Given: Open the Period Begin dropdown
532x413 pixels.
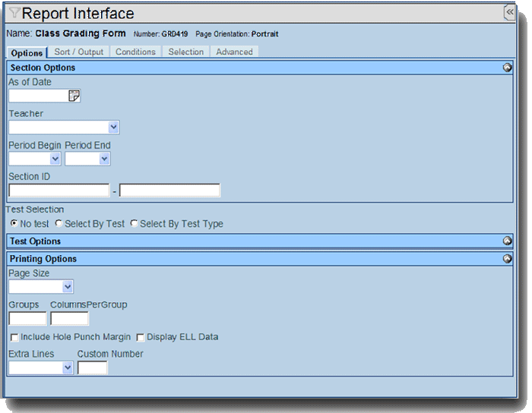Looking at the screenshot, I should tap(55, 159).
